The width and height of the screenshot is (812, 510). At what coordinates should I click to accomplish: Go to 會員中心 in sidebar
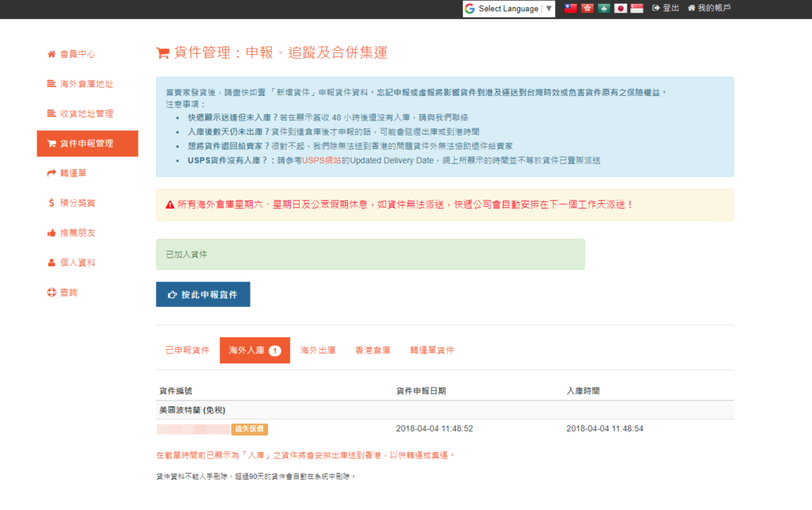[77, 54]
